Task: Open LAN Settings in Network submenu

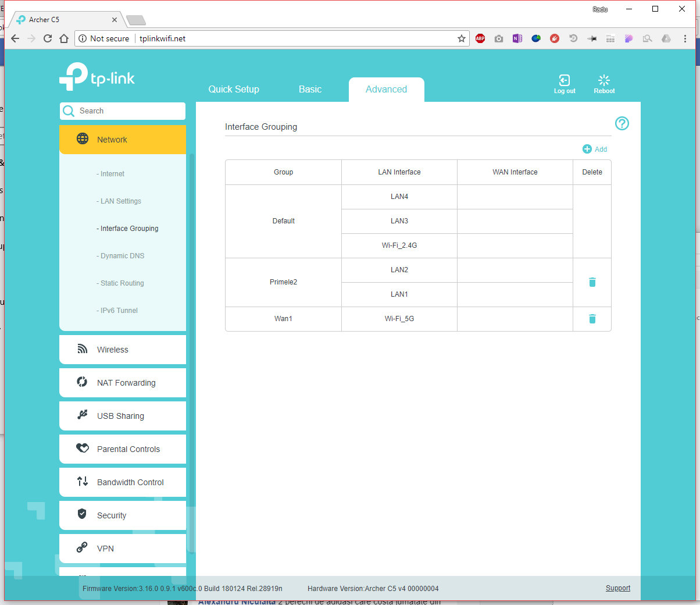Action: 120,201
